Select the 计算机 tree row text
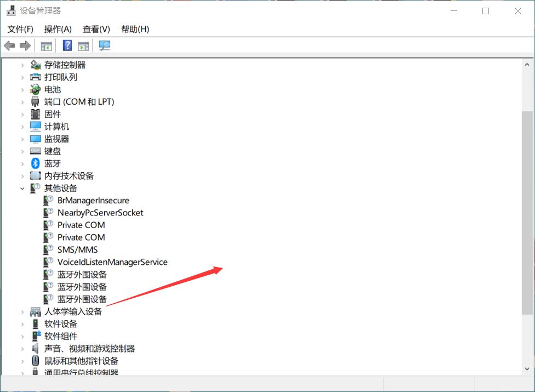 pos(56,126)
